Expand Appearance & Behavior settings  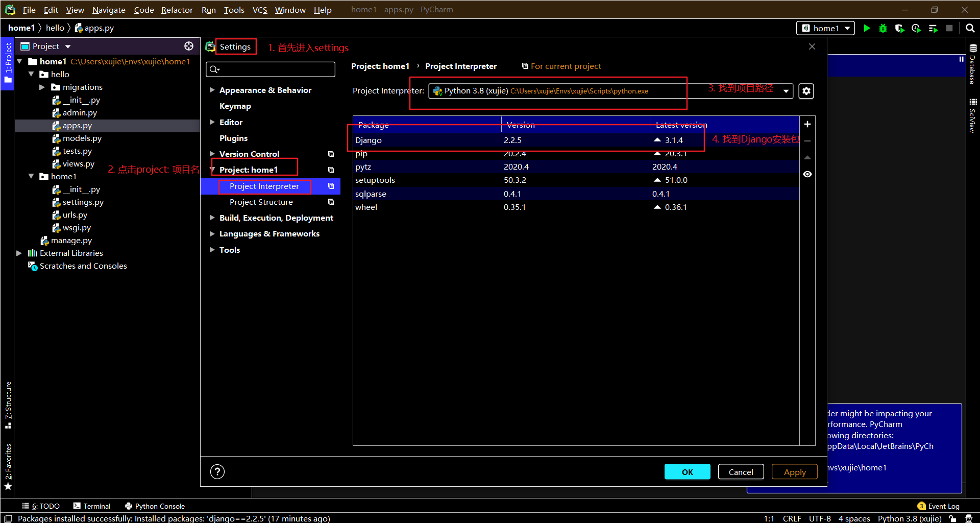click(212, 90)
